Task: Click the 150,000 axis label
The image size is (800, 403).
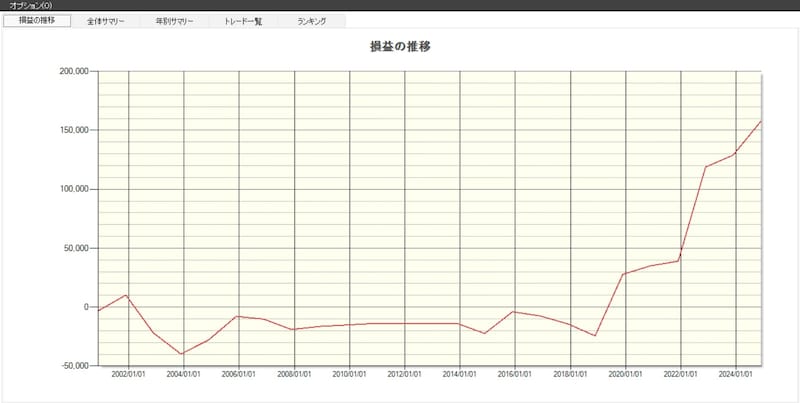Action: point(75,130)
